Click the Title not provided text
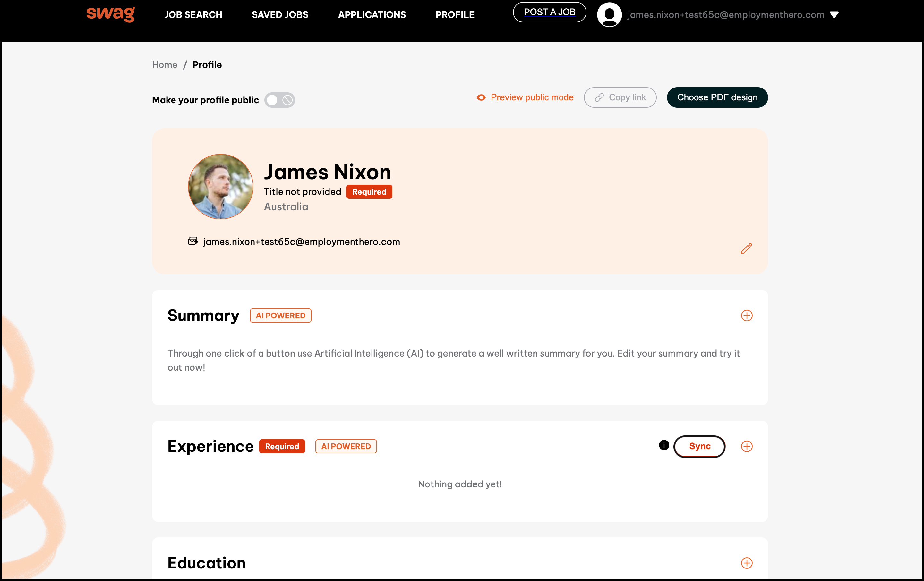Screen dimensions: 924x581 [x=302, y=192]
